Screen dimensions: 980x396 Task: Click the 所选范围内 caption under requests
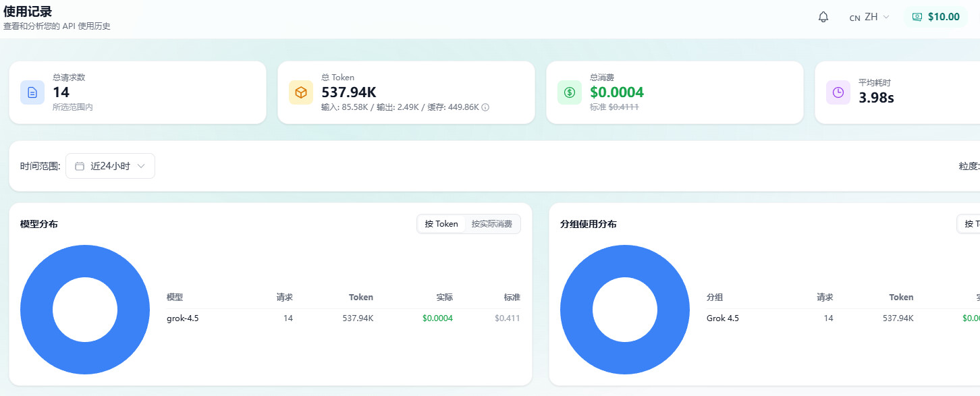coord(73,107)
